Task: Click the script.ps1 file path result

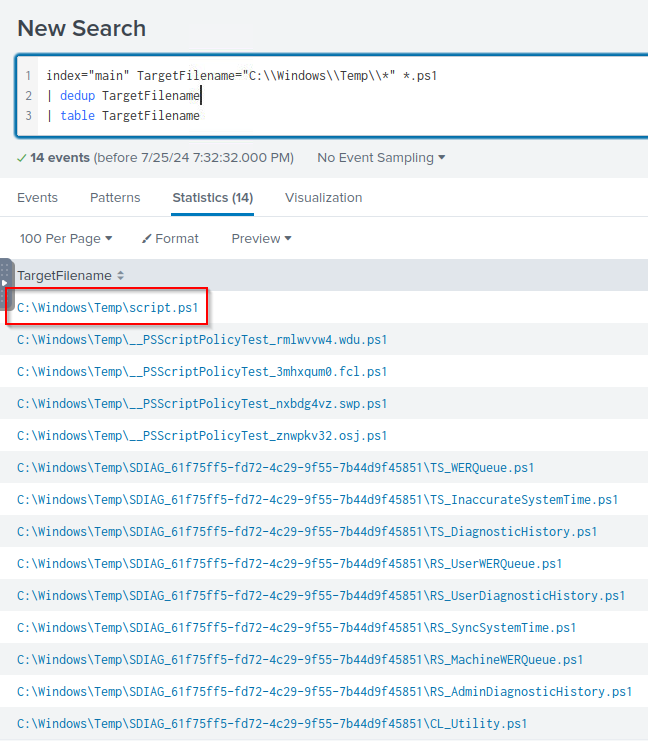Action: [108, 308]
